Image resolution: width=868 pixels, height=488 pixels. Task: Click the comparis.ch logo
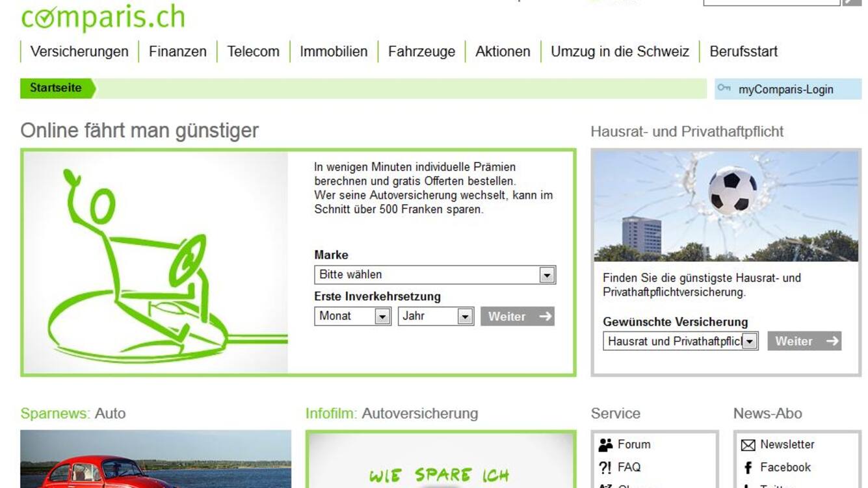103,17
